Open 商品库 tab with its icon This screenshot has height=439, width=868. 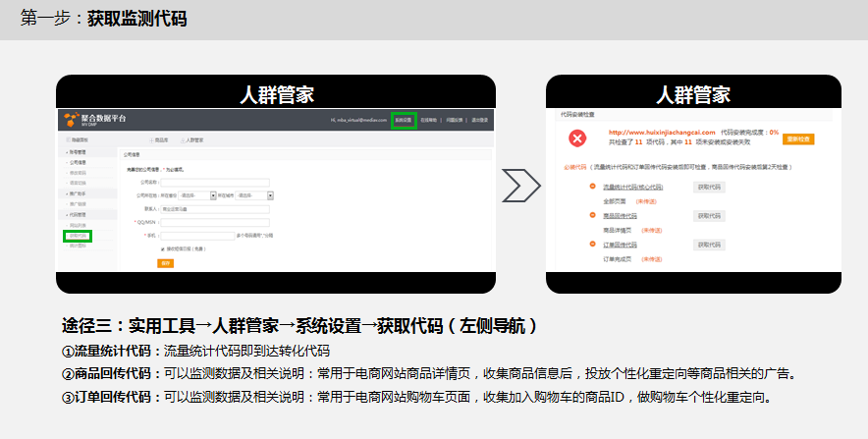point(156,140)
